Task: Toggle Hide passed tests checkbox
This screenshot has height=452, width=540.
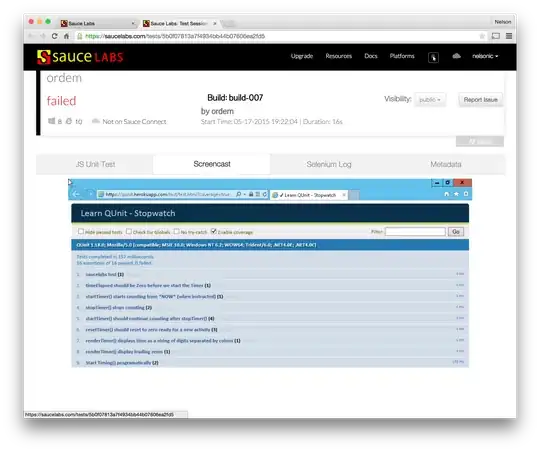Action: pyautogui.click(x=81, y=231)
